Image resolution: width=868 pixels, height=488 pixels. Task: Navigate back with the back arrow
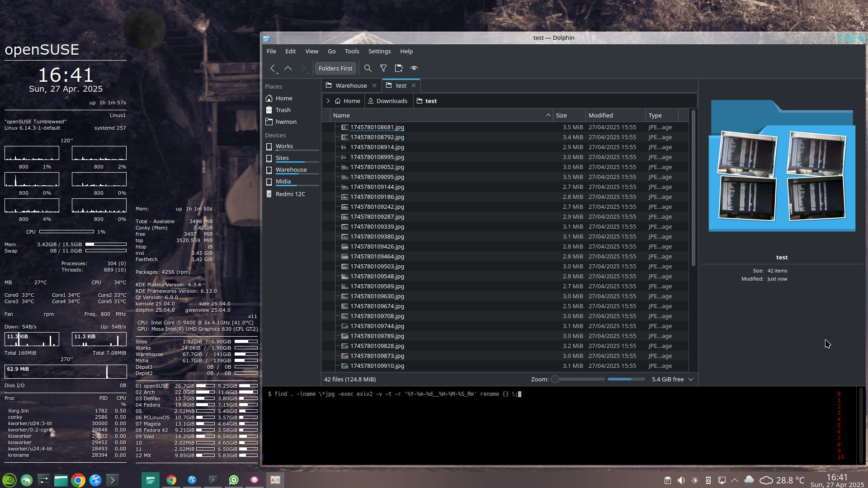273,68
